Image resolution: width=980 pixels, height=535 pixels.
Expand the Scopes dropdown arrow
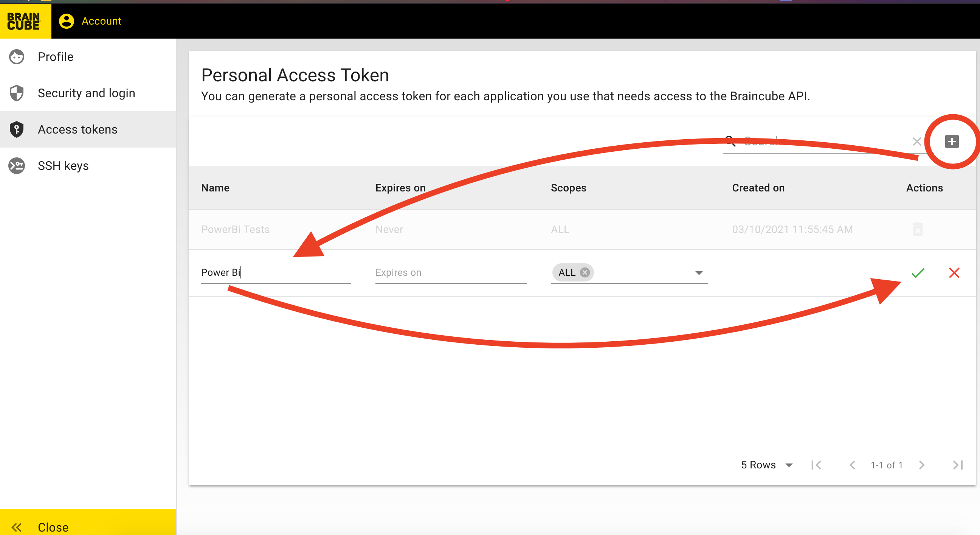point(698,273)
